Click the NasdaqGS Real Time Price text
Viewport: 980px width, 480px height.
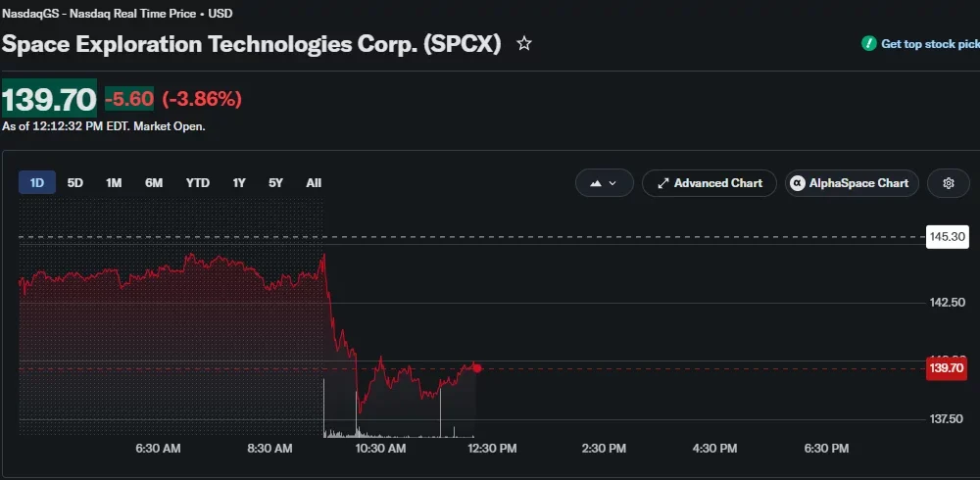point(117,13)
